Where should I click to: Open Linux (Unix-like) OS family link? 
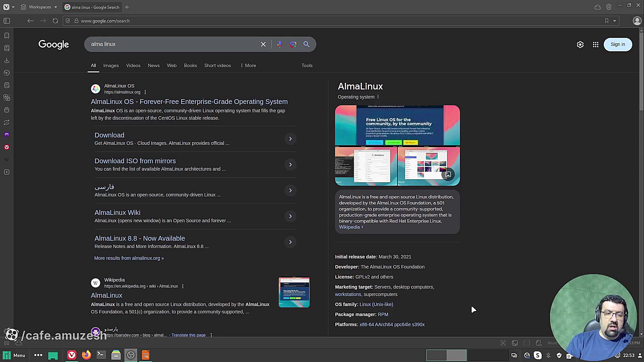click(x=376, y=304)
